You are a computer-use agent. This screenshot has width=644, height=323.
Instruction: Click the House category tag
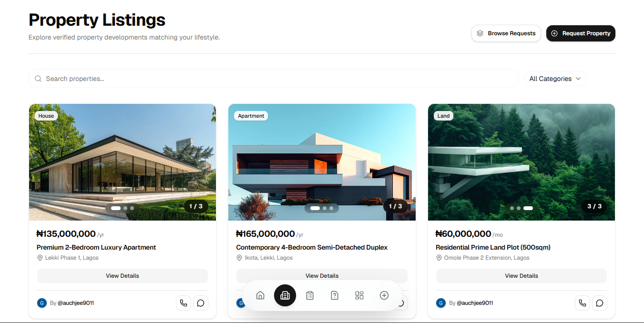pos(46,116)
